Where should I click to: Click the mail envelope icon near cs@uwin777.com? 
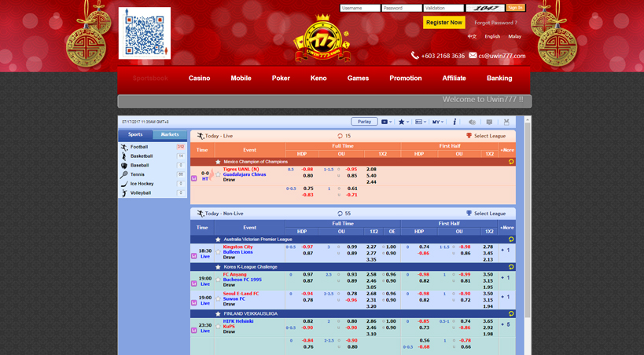click(x=473, y=55)
